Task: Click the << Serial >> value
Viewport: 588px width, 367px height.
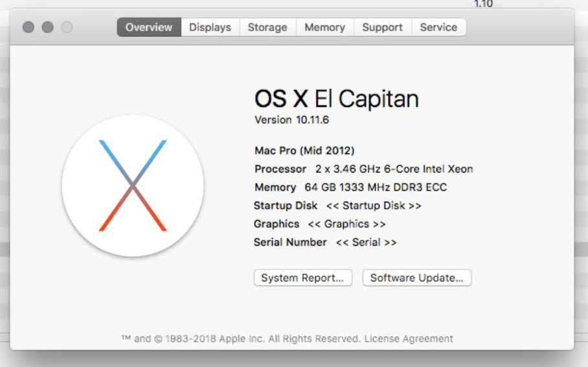Action: [x=367, y=243]
